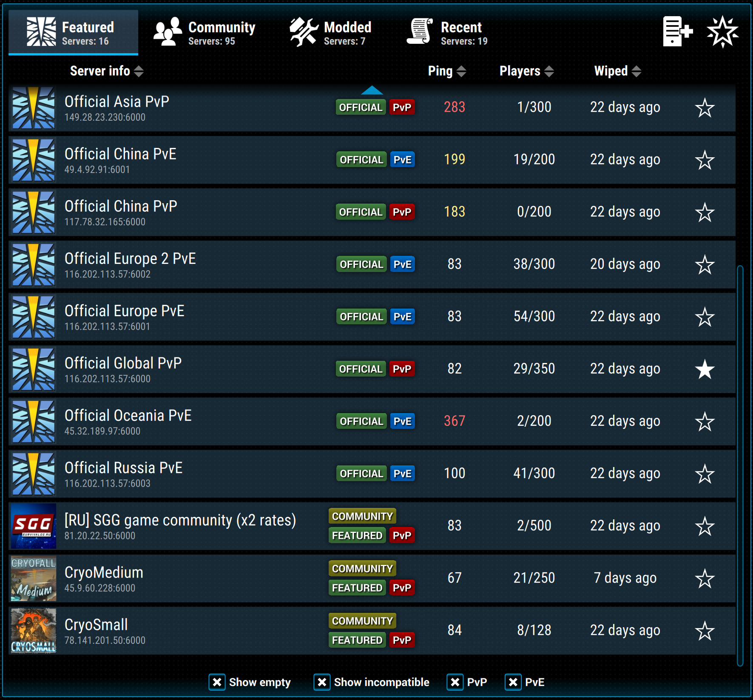
Task: Favorite the Official China PvE star
Action: (x=705, y=160)
